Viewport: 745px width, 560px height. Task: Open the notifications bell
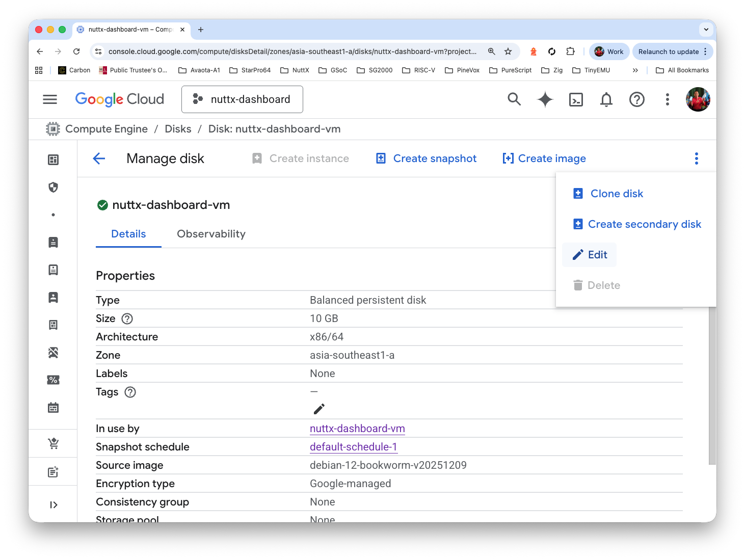pyautogui.click(x=606, y=99)
